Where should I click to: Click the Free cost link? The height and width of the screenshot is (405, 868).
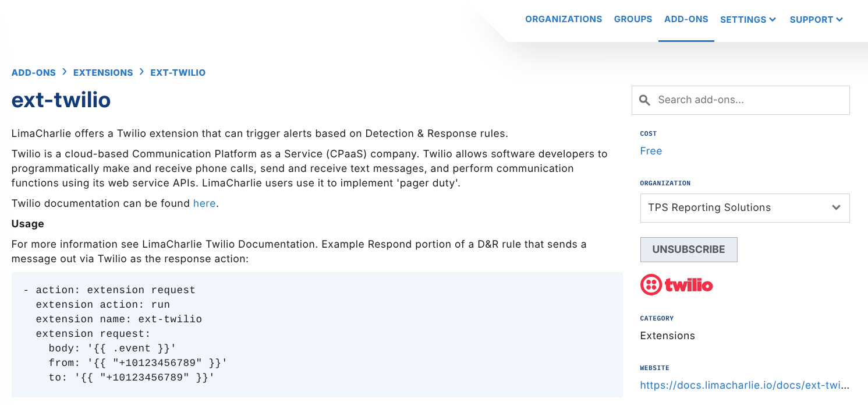(x=651, y=151)
